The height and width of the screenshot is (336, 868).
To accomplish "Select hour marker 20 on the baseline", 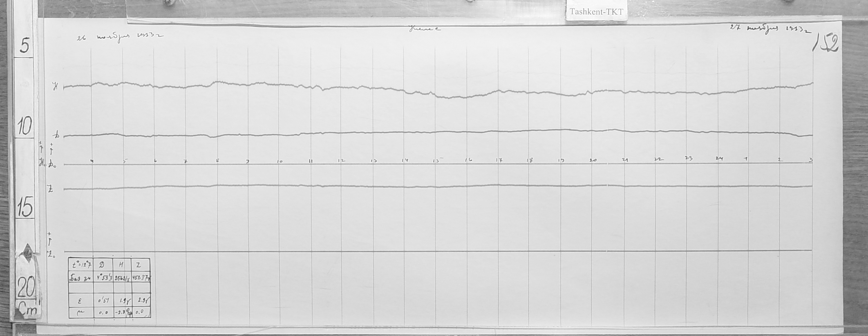I will click(x=593, y=160).
